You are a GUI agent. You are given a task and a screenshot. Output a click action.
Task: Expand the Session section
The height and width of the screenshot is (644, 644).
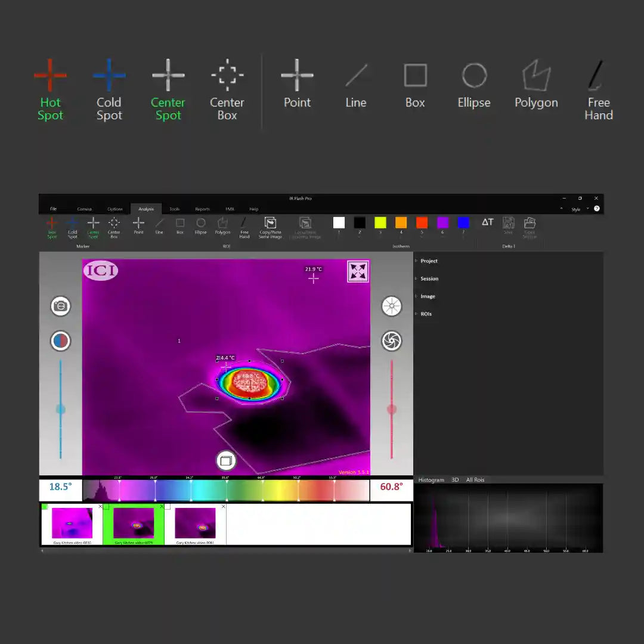429,278
